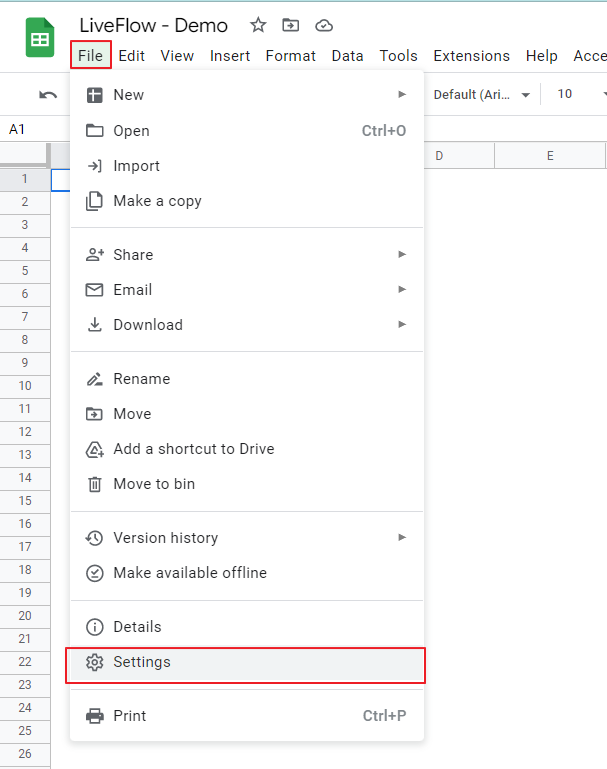This screenshot has width=607, height=769.
Task: Click the printer icon beside Print
Action: (95, 716)
